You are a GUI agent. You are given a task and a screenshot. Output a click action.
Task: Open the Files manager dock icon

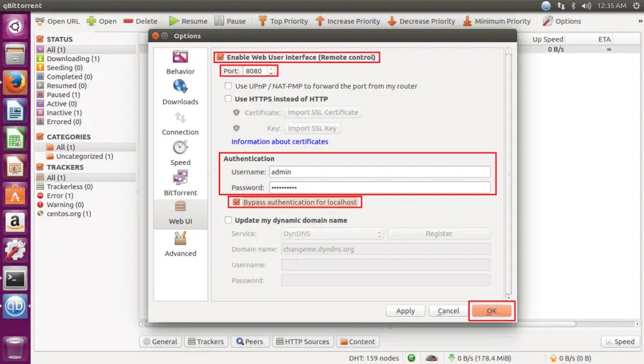click(x=15, y=54)
